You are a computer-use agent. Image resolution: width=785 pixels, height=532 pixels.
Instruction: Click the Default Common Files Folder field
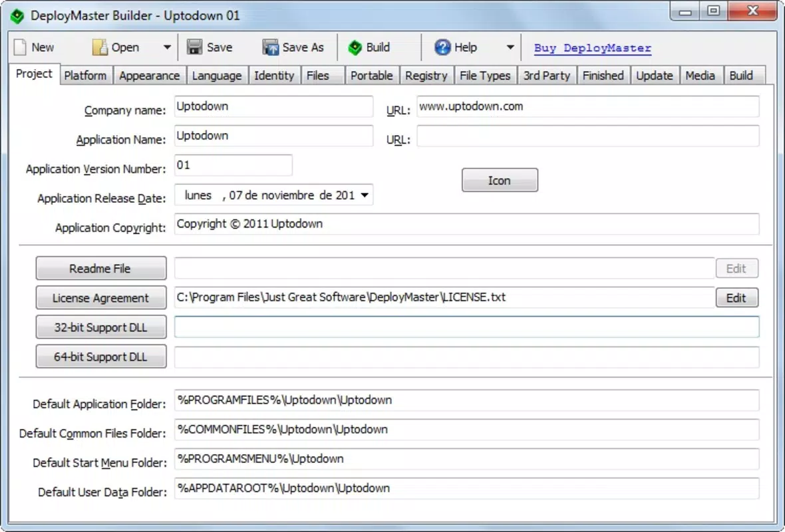click(466, 430)
